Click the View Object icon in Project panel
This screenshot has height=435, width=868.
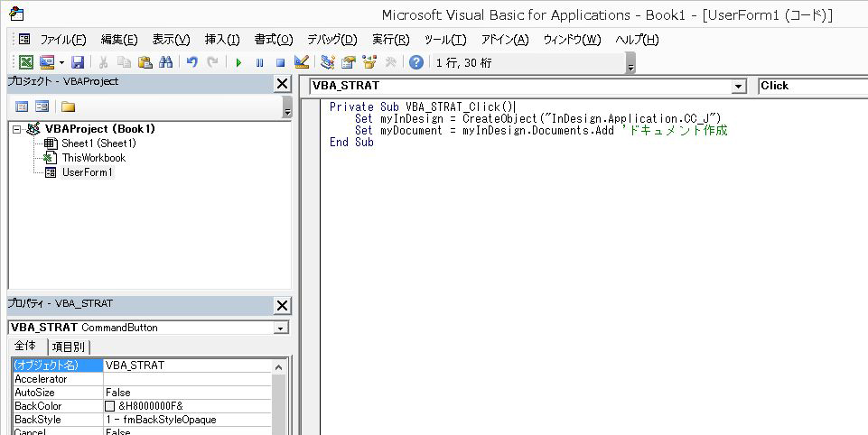[x=42, y=106]
